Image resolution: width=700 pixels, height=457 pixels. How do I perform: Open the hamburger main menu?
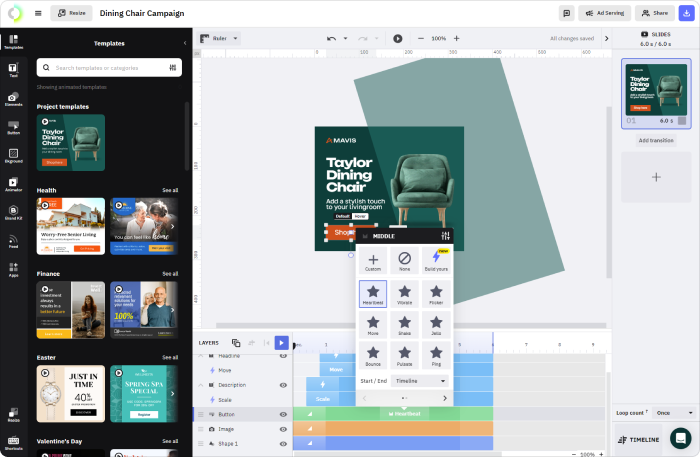click(38, 13)
